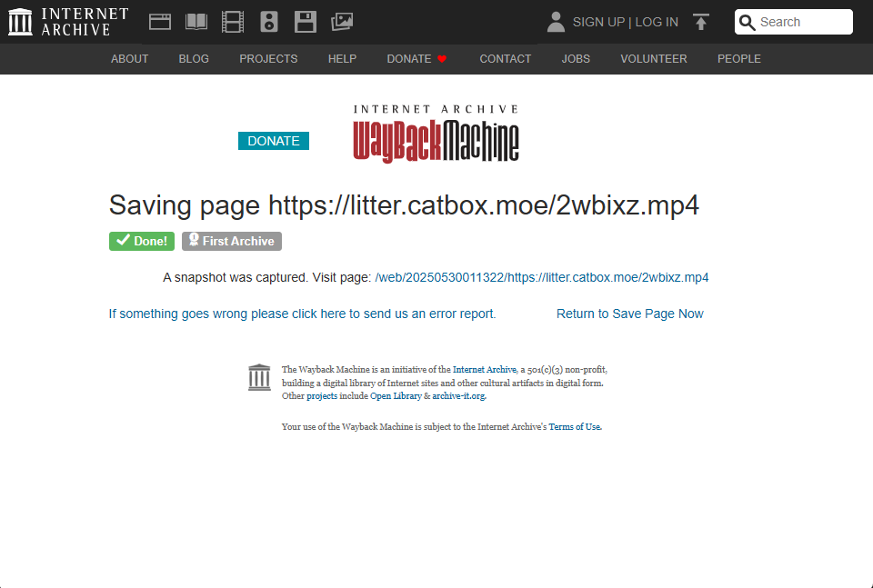Click the search magnifier icon
873x588 pixels.
tap(748, 22)
